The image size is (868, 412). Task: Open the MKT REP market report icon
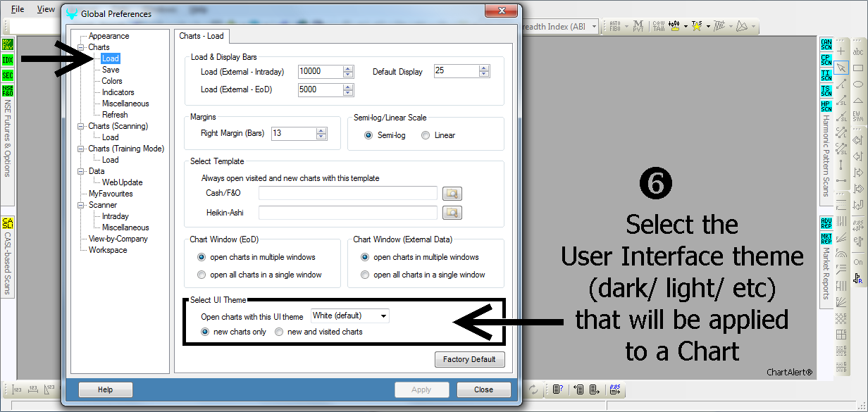(x=826, y=239)
